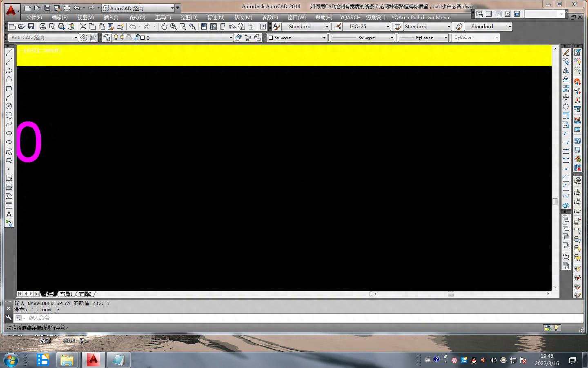Open the 修改(M) menu
The height and width of the screenshot is (368, 588).
click(243, 18)
